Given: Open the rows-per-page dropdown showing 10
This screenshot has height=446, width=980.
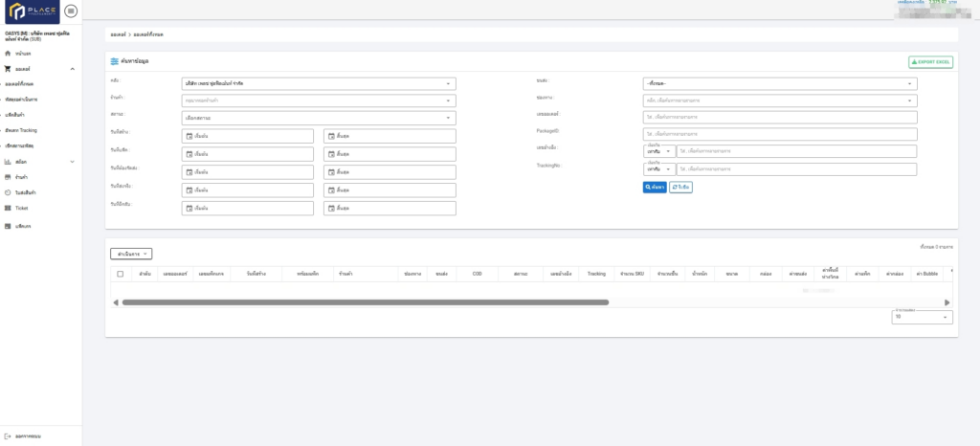Looking at the screenshot, I should point(922,317).
